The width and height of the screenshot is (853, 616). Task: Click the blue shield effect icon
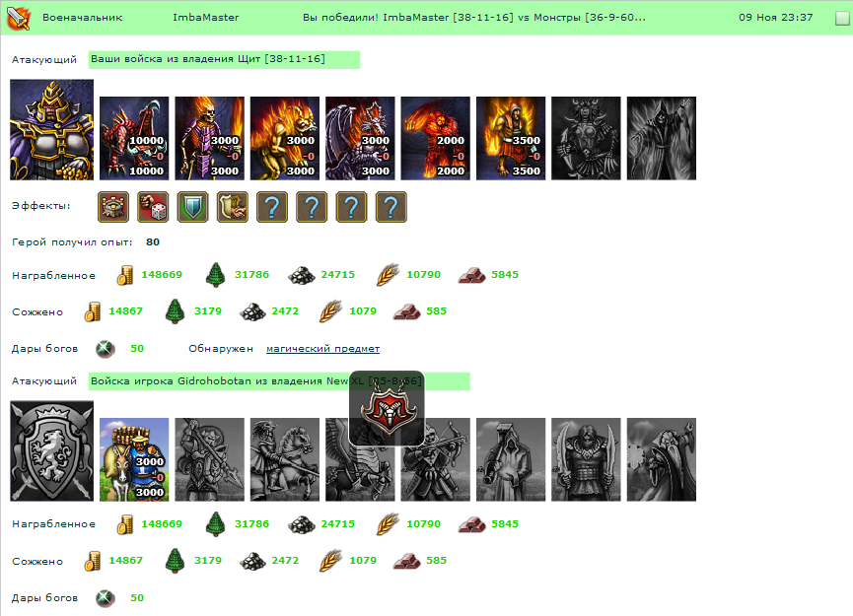pyautogui.click(x=192, y=207)
